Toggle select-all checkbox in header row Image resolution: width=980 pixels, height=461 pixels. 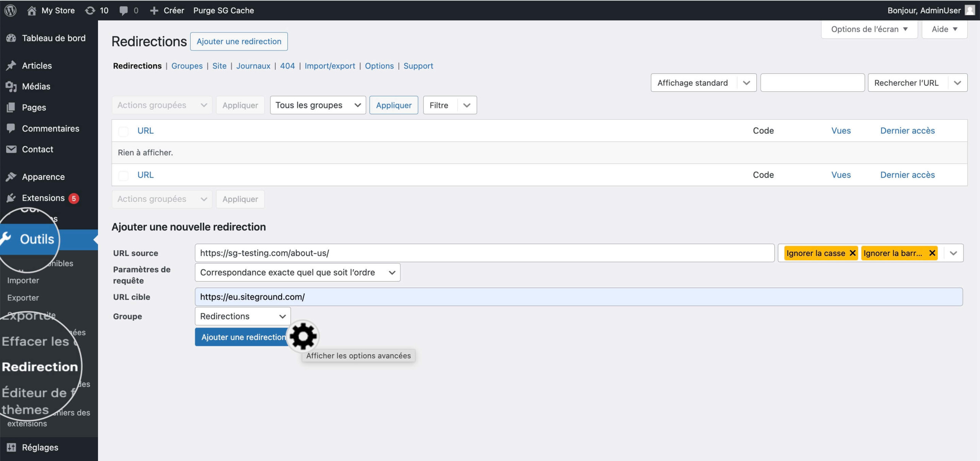tap(123, 131)
